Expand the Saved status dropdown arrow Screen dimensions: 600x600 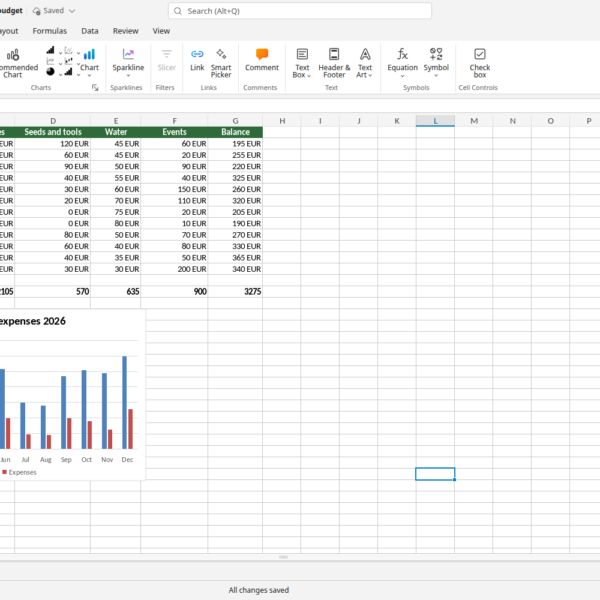coord(72,11)
